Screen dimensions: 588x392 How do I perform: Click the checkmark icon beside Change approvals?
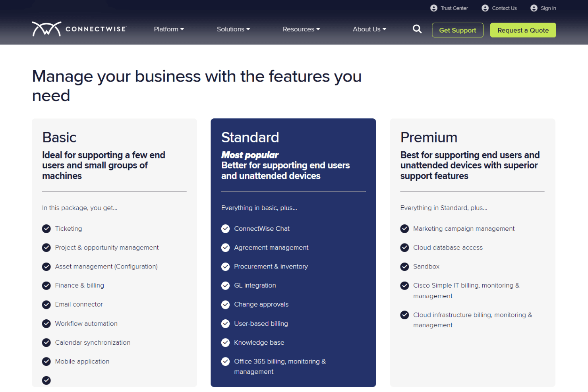pyautogui.click(x=226, y=305)
